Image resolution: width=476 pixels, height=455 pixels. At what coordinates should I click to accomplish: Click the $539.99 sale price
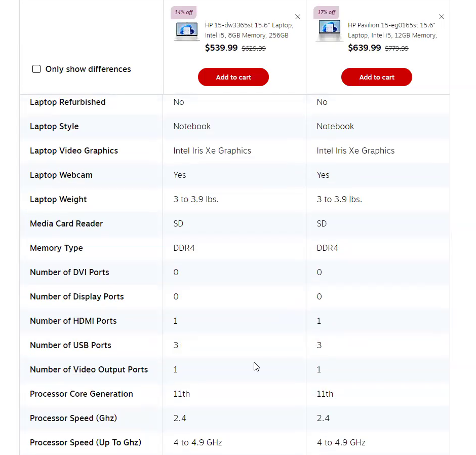221,48
